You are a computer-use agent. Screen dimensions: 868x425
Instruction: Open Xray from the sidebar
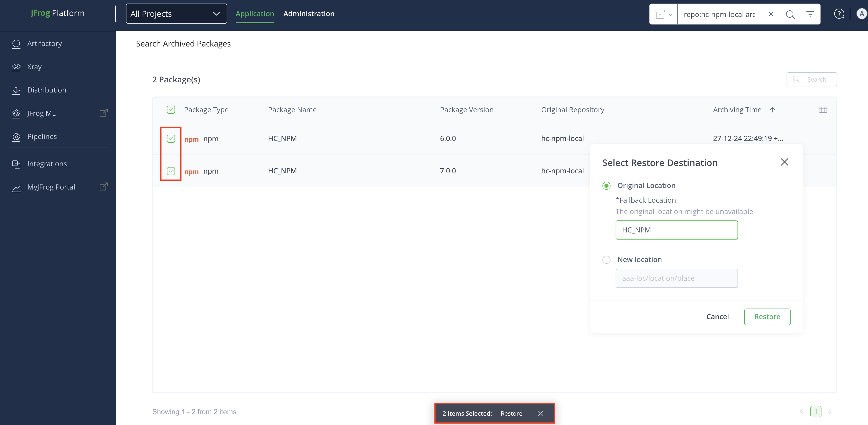point(34,67)
